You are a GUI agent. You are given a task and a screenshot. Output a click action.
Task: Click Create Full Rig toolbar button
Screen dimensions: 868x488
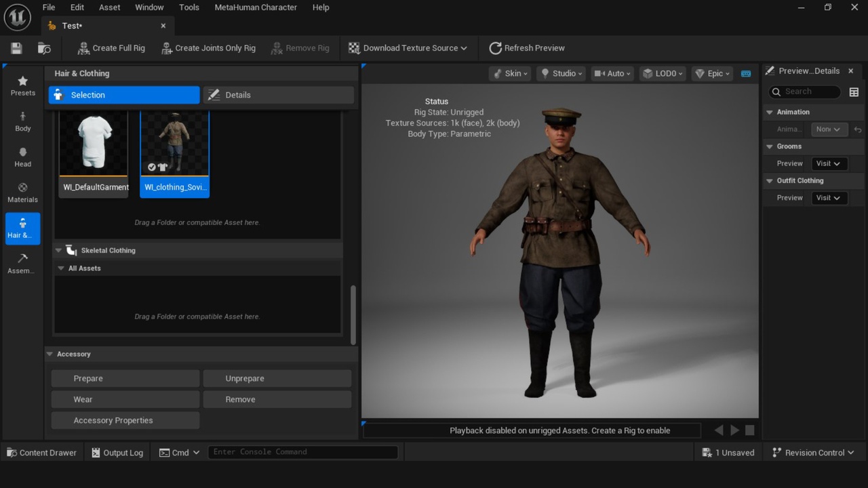111,48
